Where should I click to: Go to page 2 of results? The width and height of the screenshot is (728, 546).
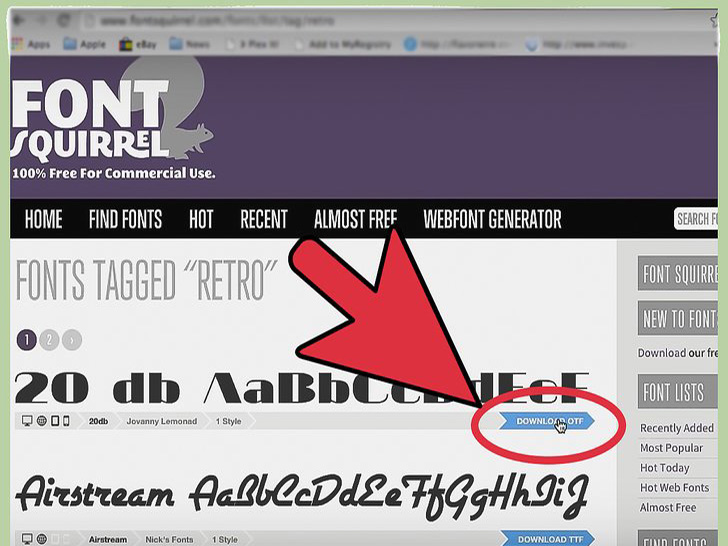[x=49, y=340]
